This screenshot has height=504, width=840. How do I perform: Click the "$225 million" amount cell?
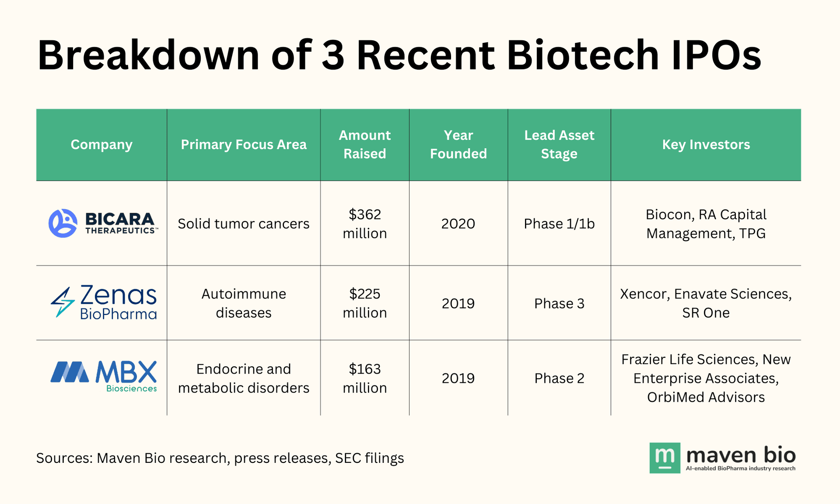click(x=364, y=303)
